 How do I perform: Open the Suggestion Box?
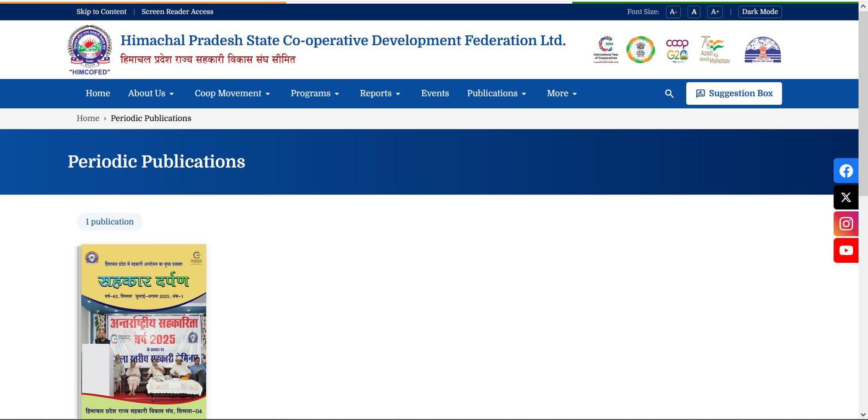pyautogui.click(x=733, y=94)
